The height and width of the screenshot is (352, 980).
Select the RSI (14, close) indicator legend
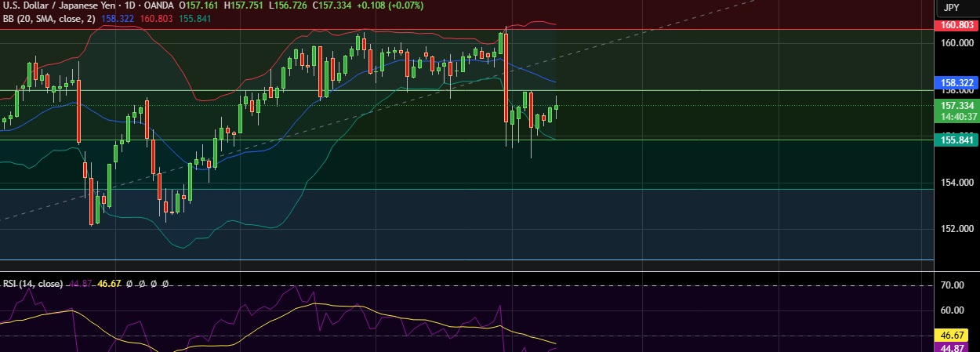(33, 283)
